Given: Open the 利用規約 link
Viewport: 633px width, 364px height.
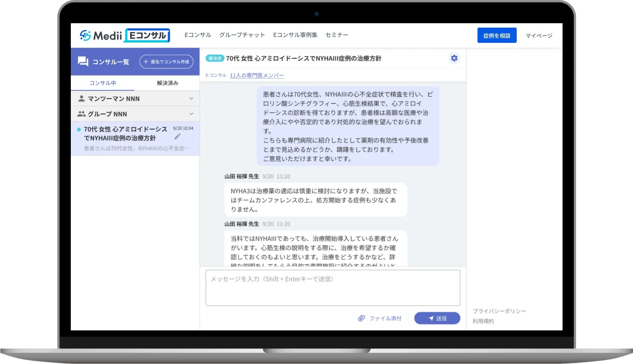Looking at the screenshot, I should coord(483,321).
